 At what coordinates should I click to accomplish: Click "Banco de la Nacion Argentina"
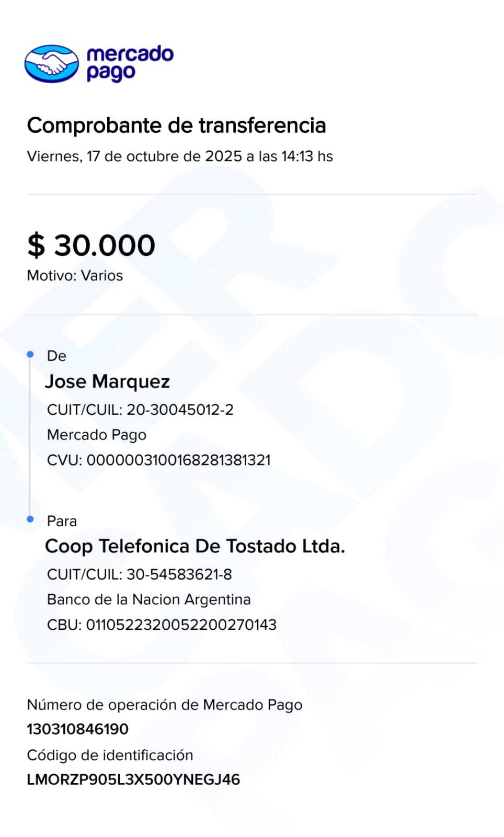click(149, 600)
